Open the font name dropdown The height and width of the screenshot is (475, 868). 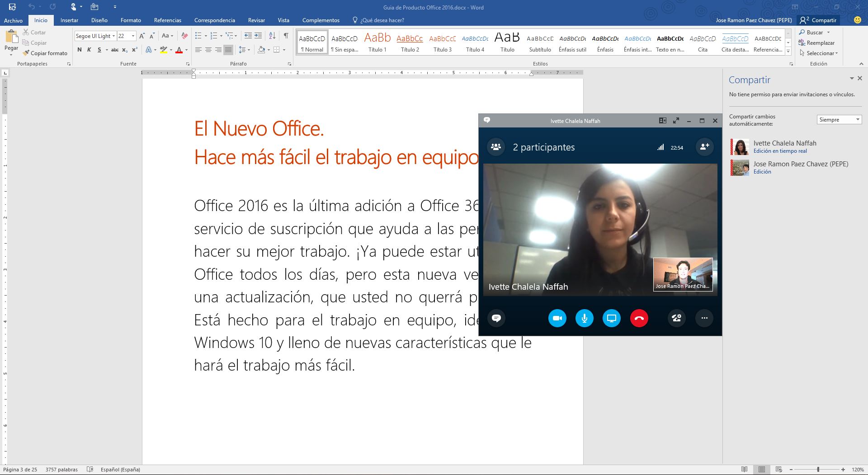click(x=113, y=36)
